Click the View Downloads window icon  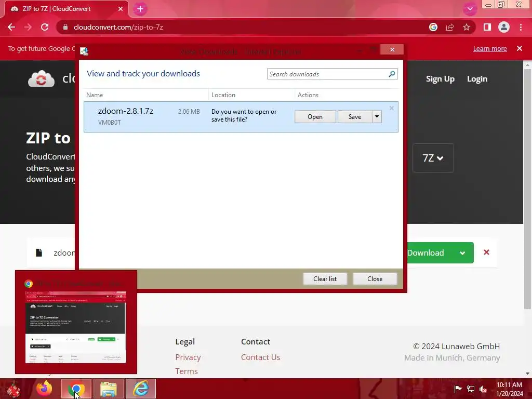click(84, 51)
